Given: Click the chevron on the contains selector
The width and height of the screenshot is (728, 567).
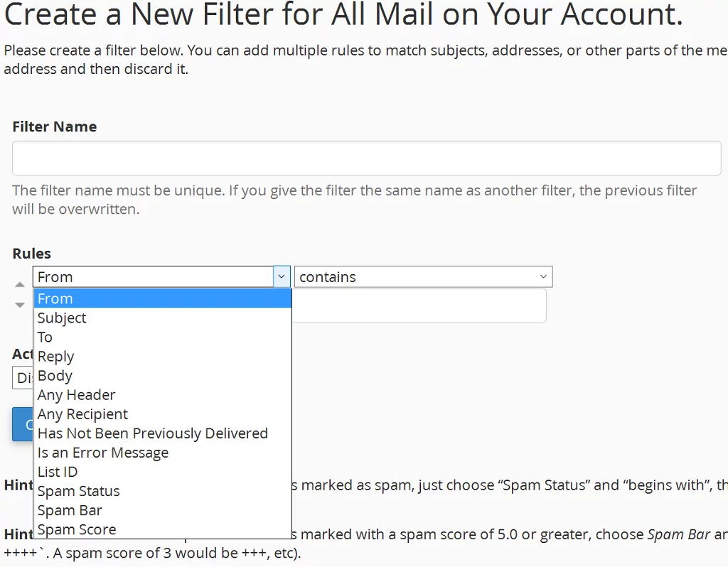Looking at the screenshot, I should coord(544,276).
